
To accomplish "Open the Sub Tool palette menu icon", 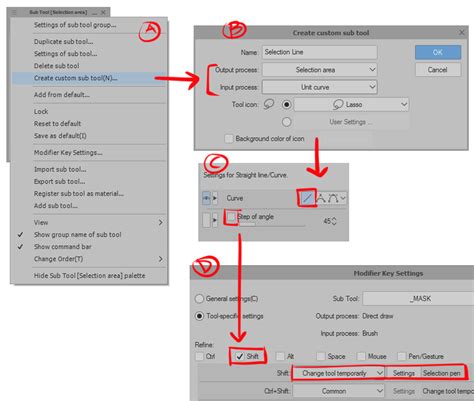I will [14, 12].
